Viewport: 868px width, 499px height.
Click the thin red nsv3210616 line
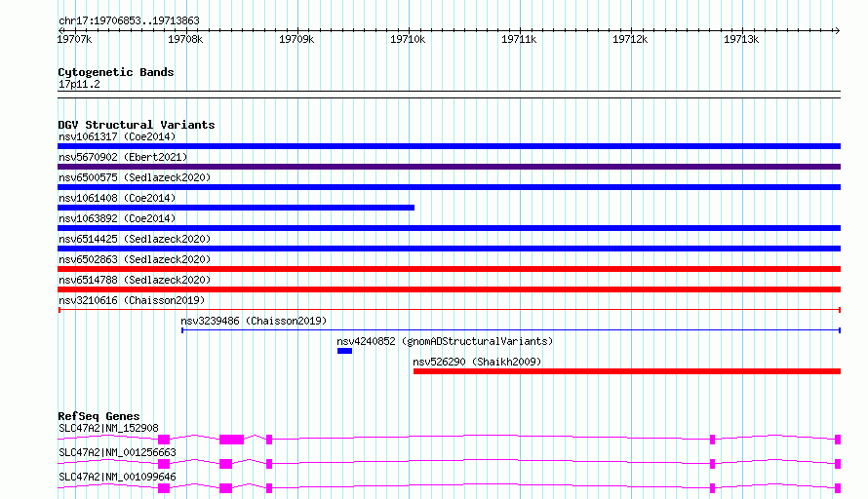tap(449, 310)
